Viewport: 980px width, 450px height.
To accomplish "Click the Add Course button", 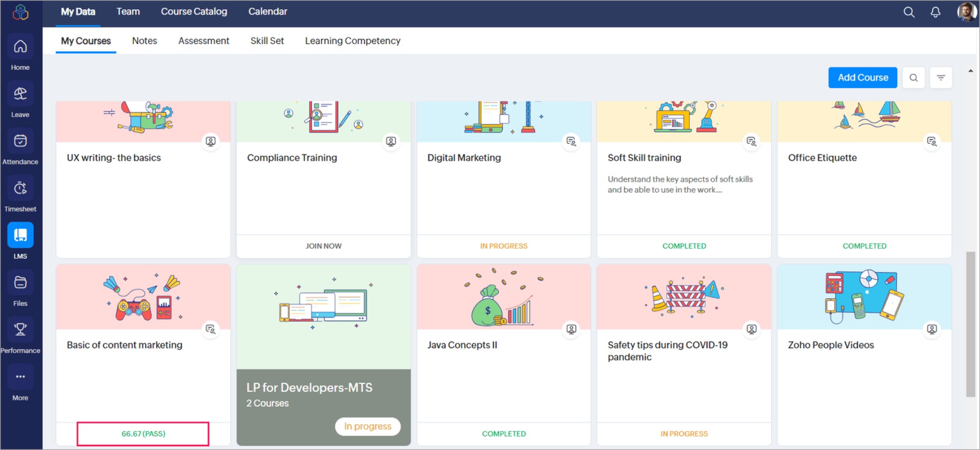I will [862, 78].
